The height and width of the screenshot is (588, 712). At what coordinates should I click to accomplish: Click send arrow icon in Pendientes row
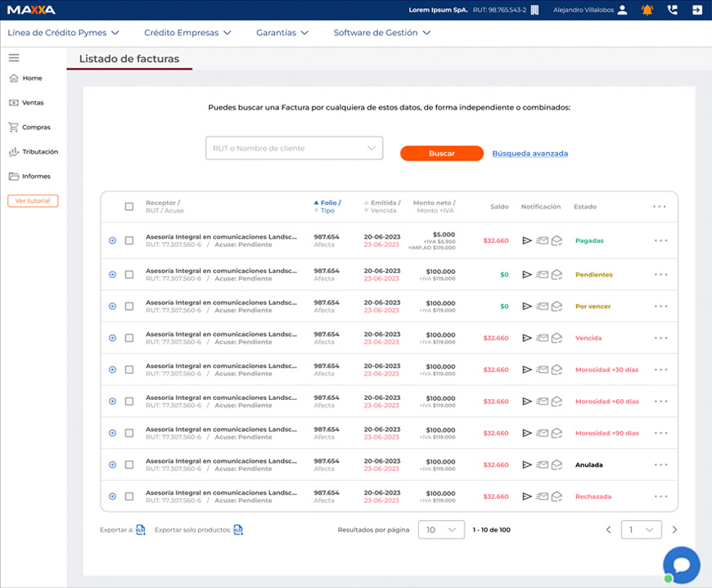(527, 275)
